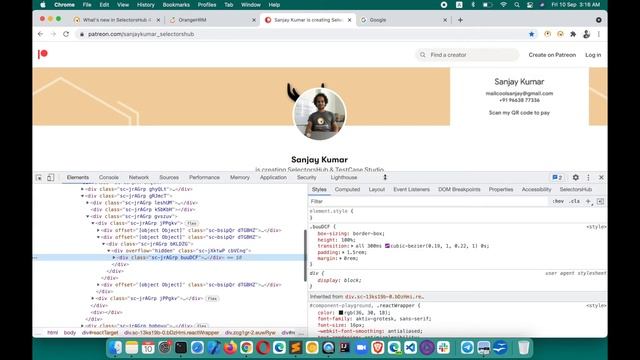
Task: Expand the padding shorthand arrow
Action: click(343, 253)
